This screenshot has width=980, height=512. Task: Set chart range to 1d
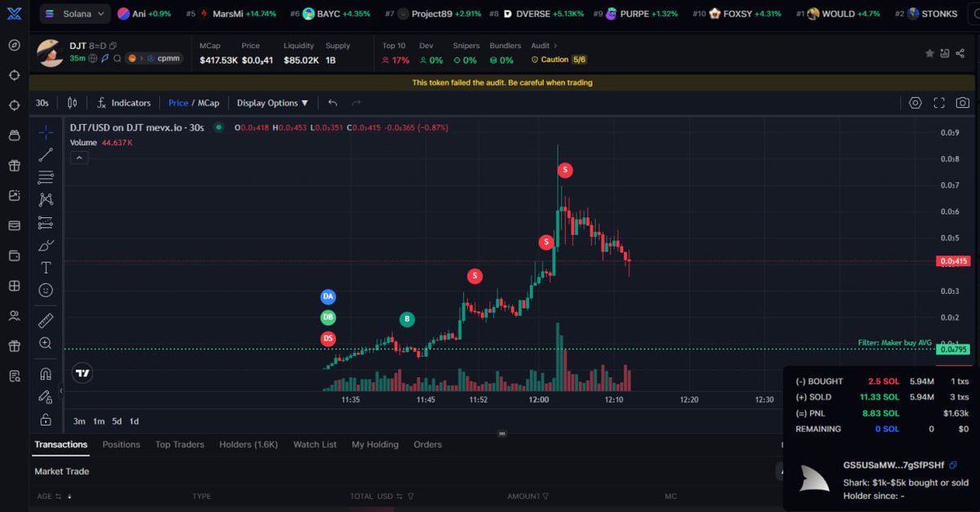(x=134, y=421)
